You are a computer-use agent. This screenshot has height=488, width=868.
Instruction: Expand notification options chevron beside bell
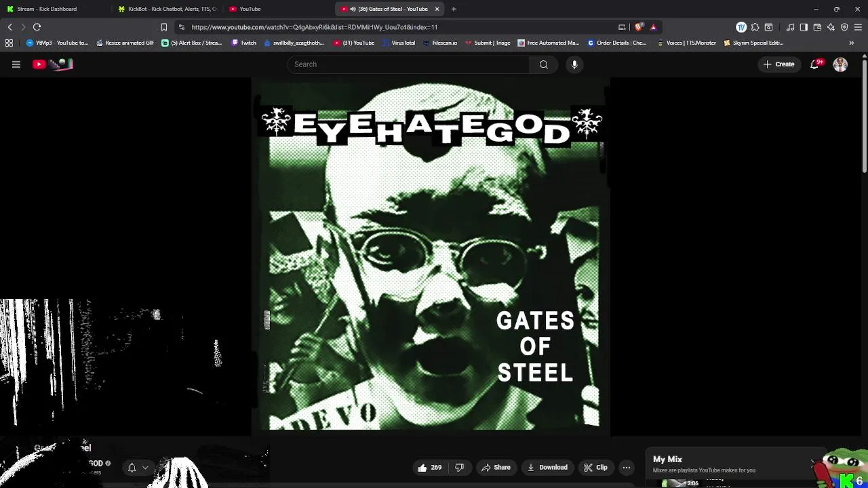tap(145, 468)
